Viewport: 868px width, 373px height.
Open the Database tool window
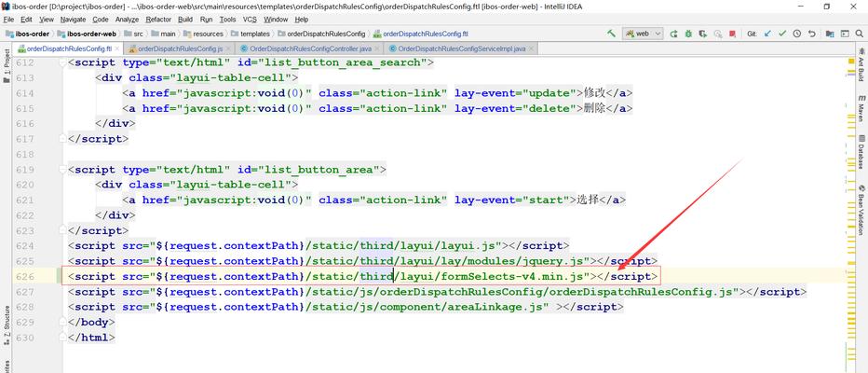[861, 150]
